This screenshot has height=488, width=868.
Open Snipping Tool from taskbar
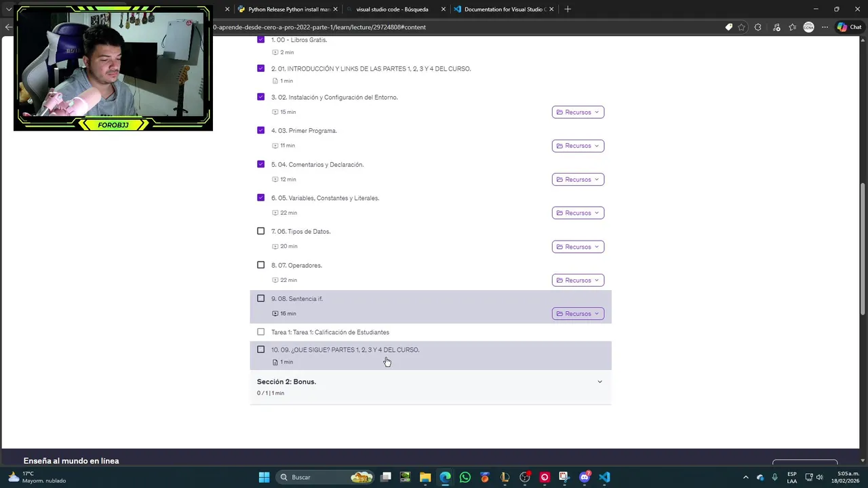[x=564, y=477]
